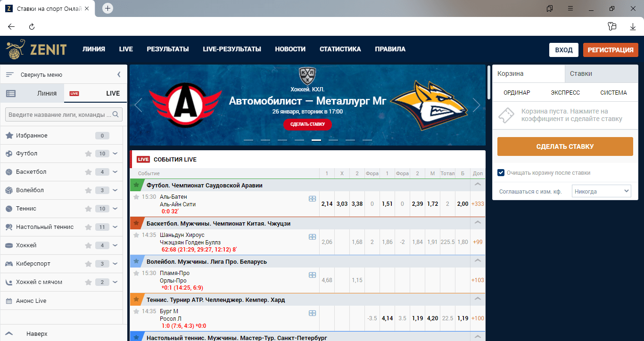Toggle Очищать корзину после ставки checkbox
This screenshot has width=644, height=341.
pyautogui.click(x=501, y=173)
